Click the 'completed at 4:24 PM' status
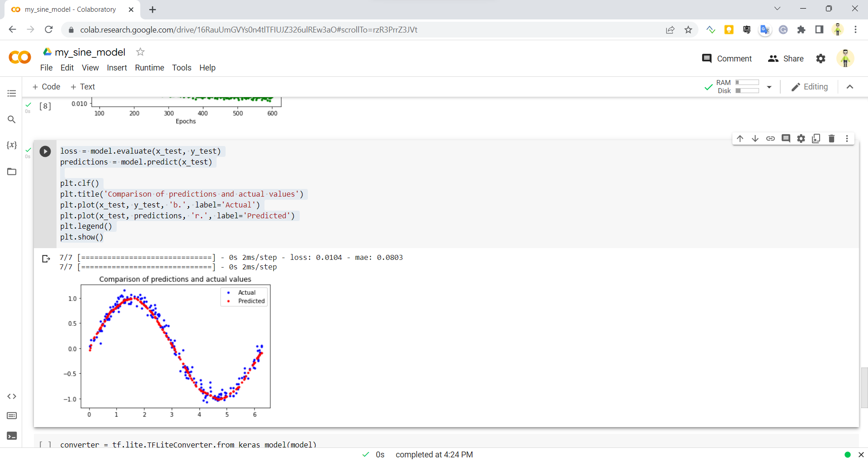 434,455
